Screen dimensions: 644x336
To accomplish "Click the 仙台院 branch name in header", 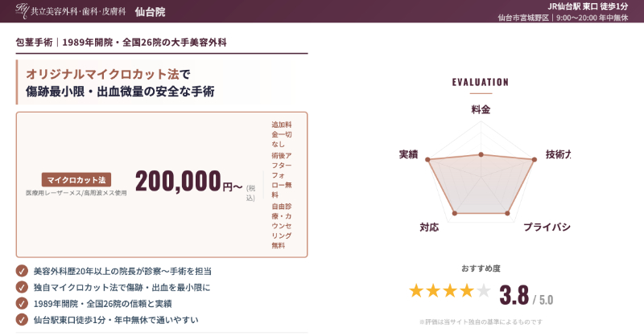I will tap(151, 11).
